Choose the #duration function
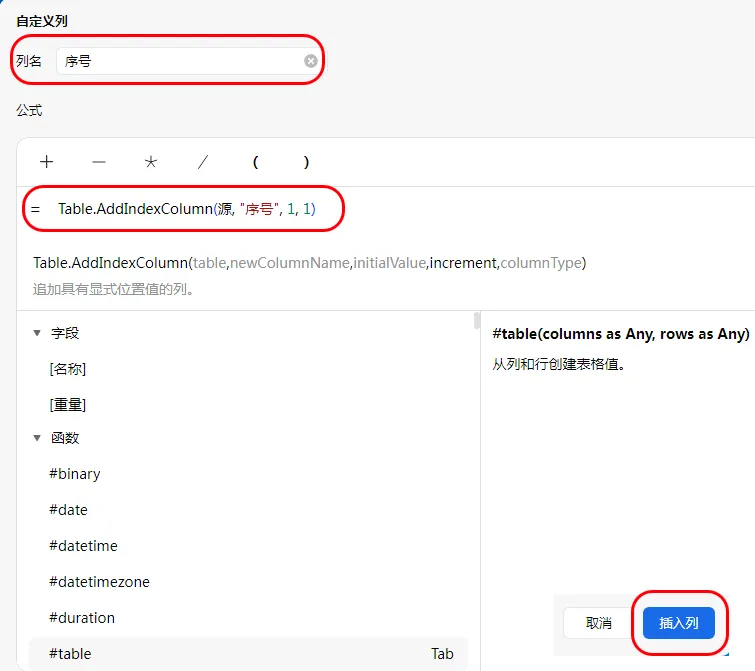Viewport: 755px width, 671px height. coord(82,618)
